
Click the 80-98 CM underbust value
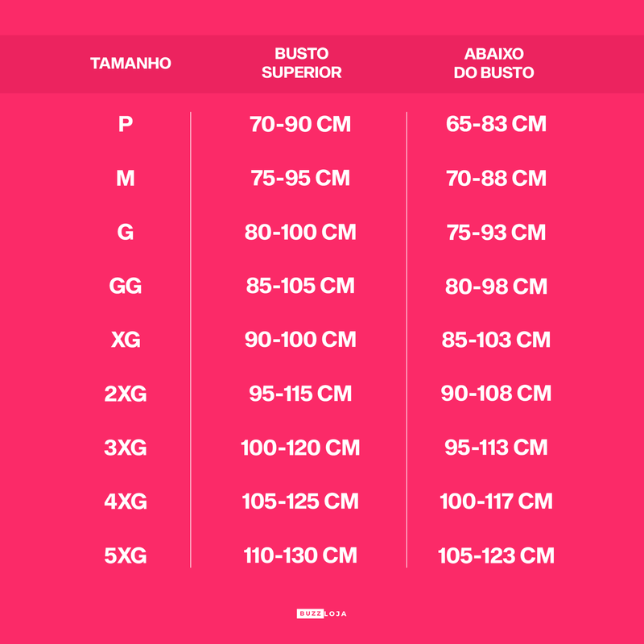click(496, 287)
